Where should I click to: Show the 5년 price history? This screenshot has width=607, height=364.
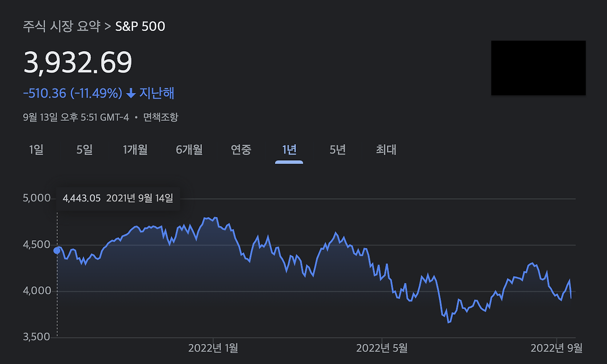click(x=337, y=150)
